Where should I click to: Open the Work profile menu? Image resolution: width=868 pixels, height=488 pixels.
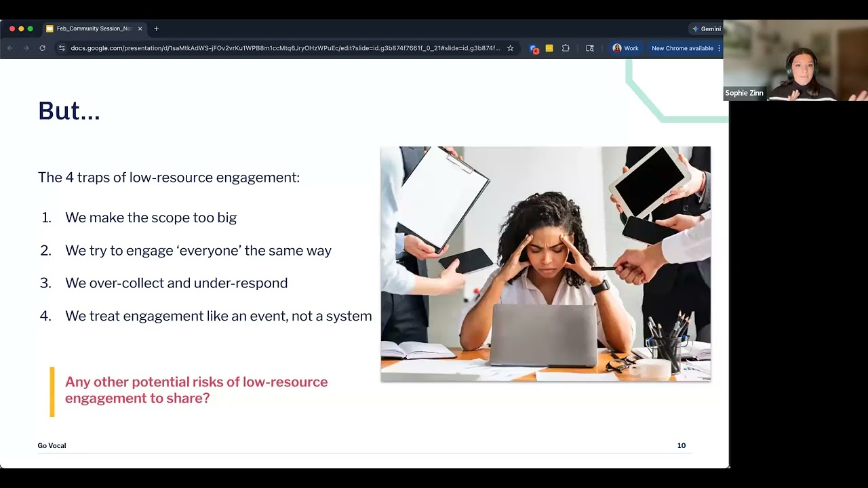coord(626,48)
